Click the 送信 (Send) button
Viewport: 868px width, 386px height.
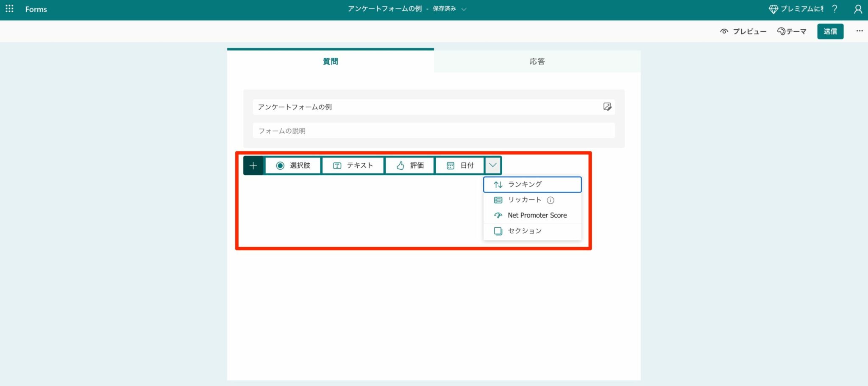click(830, 31)
